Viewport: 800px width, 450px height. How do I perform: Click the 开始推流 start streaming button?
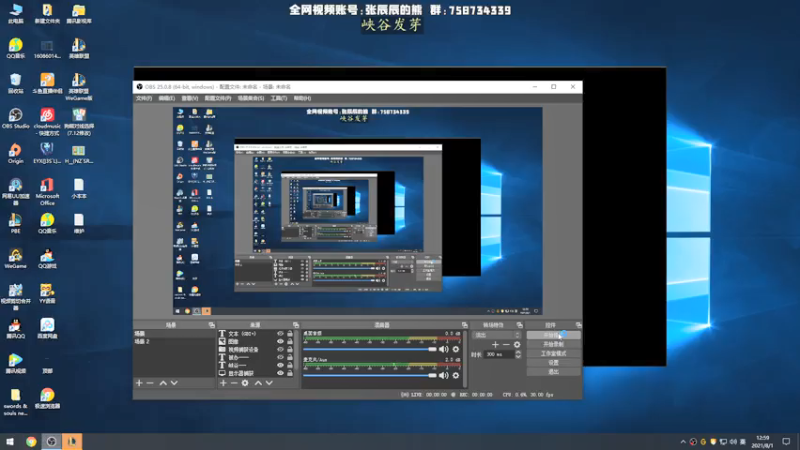pos(554,335)
